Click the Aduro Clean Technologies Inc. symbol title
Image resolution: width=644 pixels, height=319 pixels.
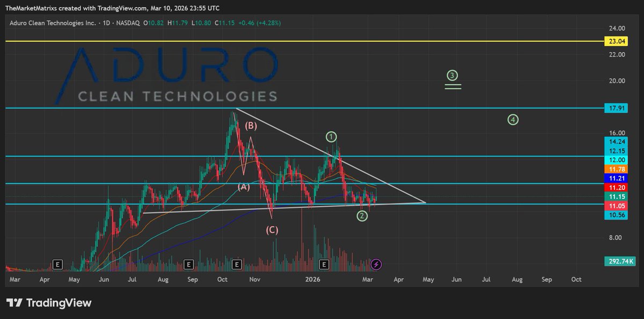[52, 23]
